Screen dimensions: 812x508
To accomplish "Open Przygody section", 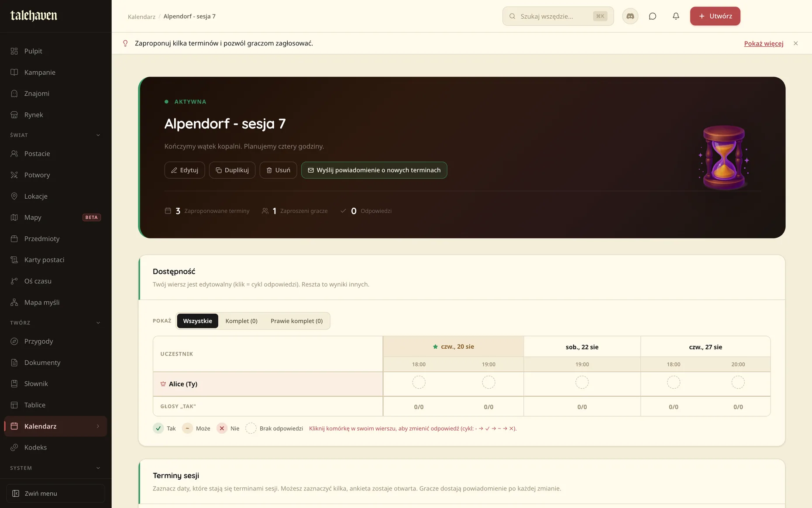I will pyautogui.click(x=55, y=341).
